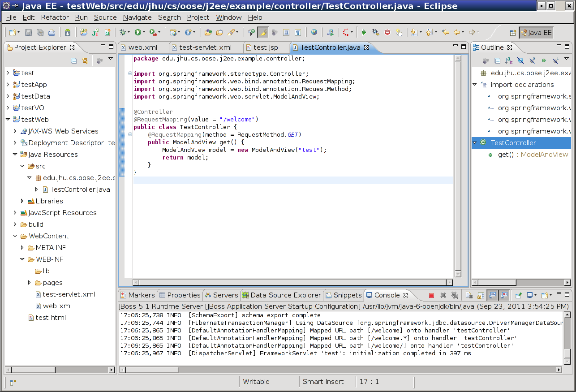This screenshot has height=392, width=576.
Task: Toggle Hide Non-Public Members in Outline
Action: tap(544, 60)
